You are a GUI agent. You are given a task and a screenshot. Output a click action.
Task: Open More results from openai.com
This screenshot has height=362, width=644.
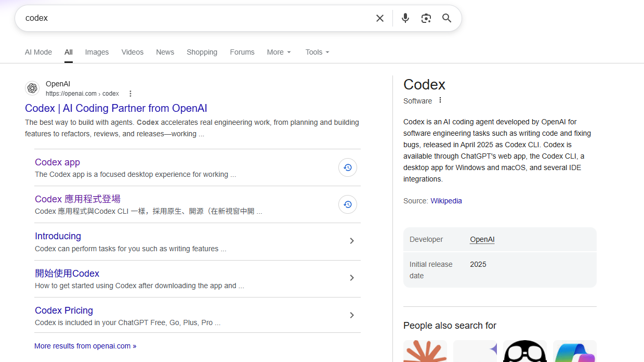(85, 346)
